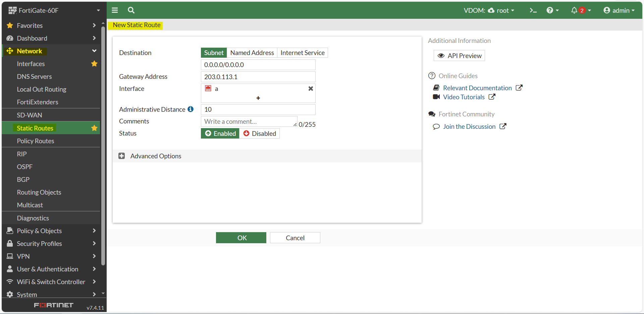Click the Fortinet logo in the sidebar footer
The height and width of the screenshot is (314, 644).
(54, 305)
